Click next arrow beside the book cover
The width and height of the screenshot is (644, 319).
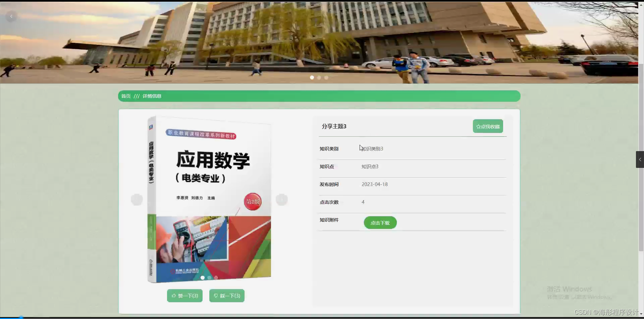tap(282, 199)
